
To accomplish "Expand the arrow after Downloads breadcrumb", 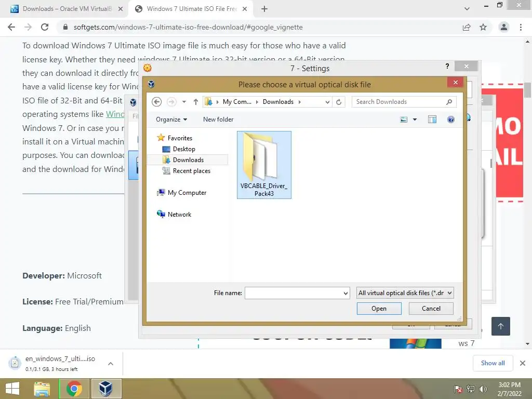I will point(300,102).
